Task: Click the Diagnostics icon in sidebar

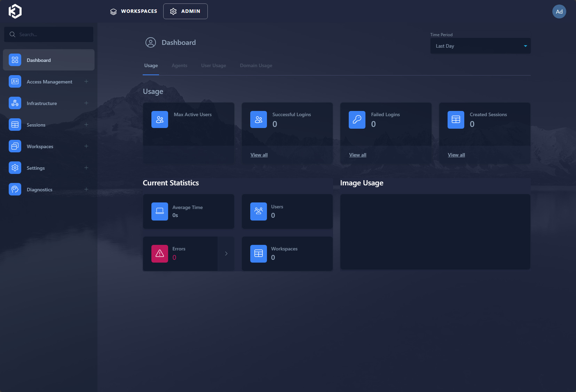Action: tap(15, 190)
